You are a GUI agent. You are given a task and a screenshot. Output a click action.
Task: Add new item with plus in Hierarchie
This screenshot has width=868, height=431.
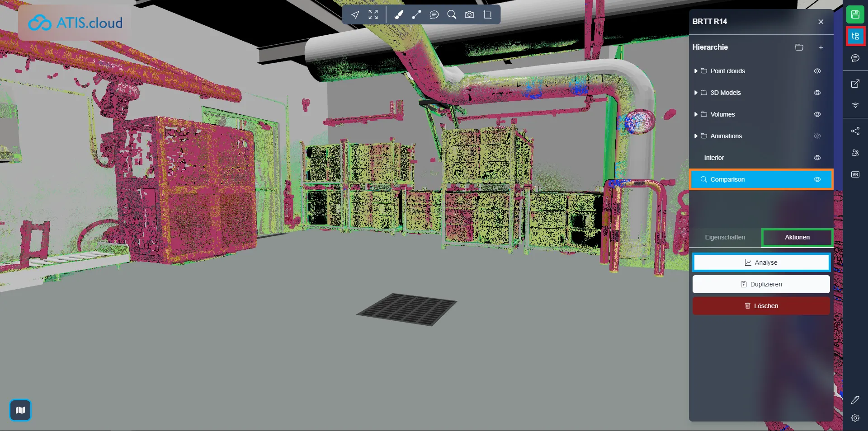(x=821, y=47)
